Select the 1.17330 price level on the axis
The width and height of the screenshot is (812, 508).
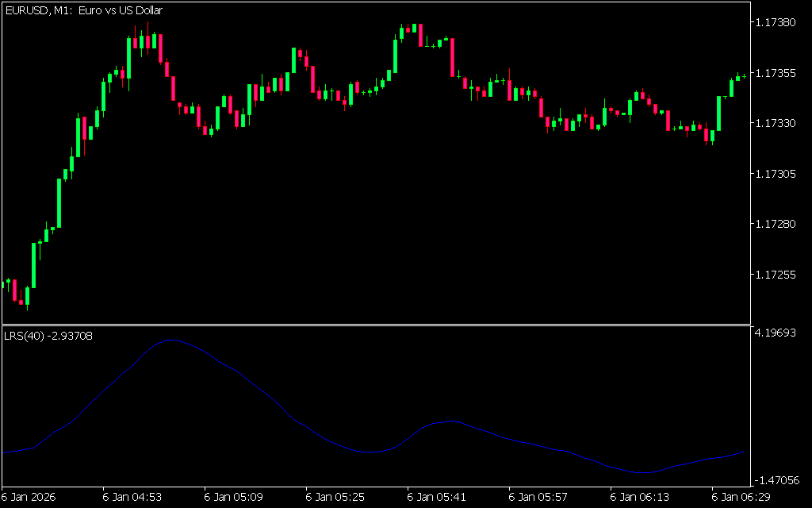click(778, 123)
